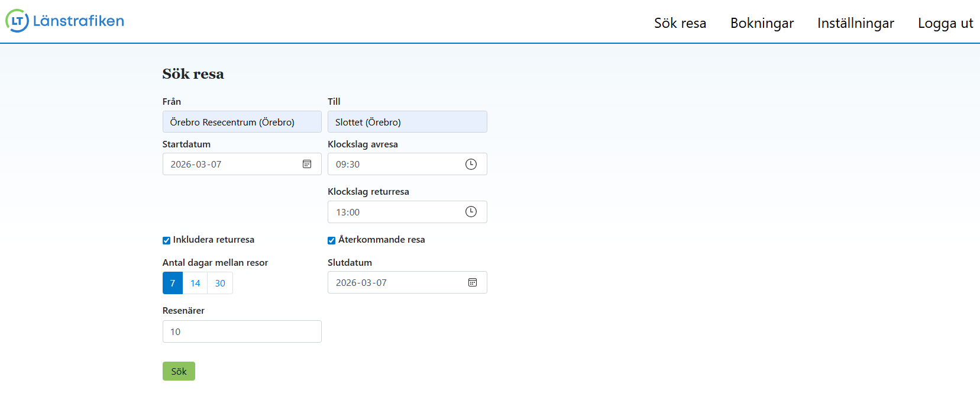
Task: Click the Från field with Örebro Resecentrum
Action: point(242,122)
